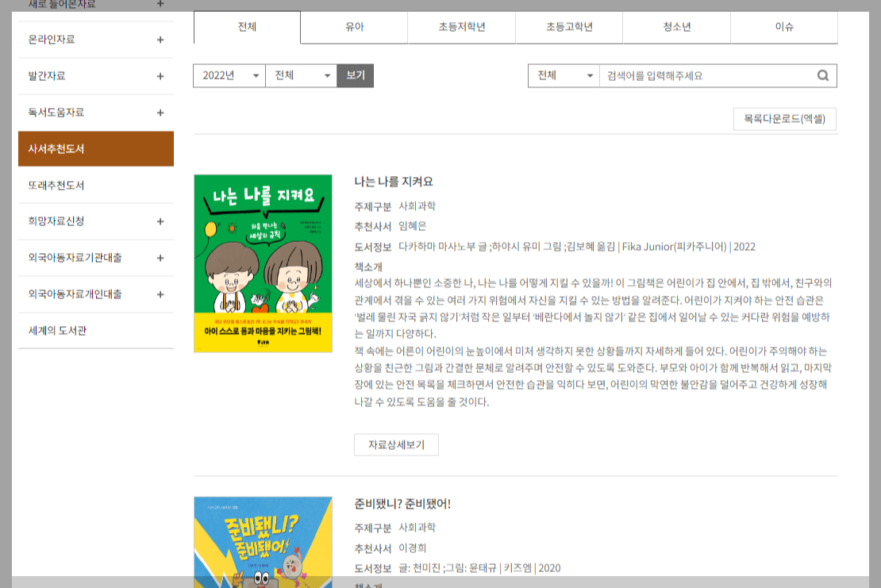Switch to the 초등저학년 tab
Viewport: 881px width, 588px height.
click(x=462, y=27)
